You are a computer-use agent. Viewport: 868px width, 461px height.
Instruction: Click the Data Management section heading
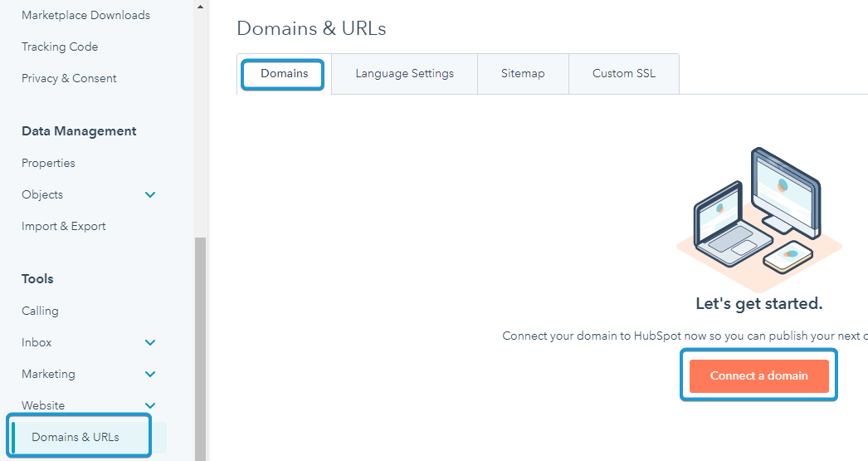point(79,131)
